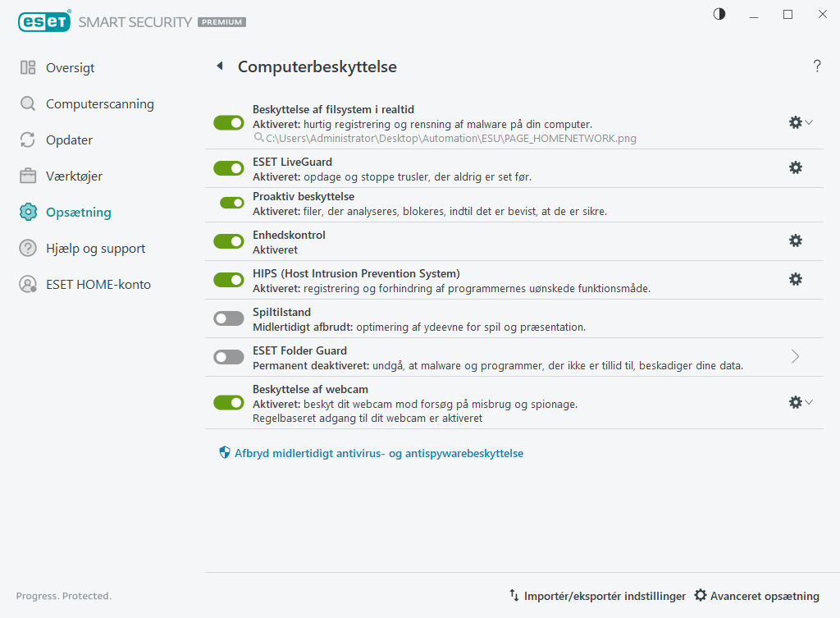This screenshot has height=618, width=840.
Task: Click the Værktøjer briefcase icon
Action: point(28,176)
